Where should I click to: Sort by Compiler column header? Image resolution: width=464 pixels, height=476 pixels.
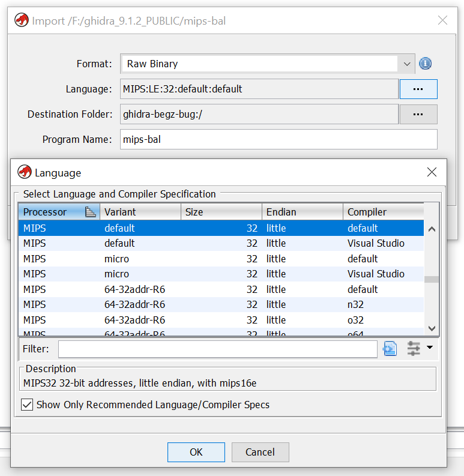click(x=383, y=212)
